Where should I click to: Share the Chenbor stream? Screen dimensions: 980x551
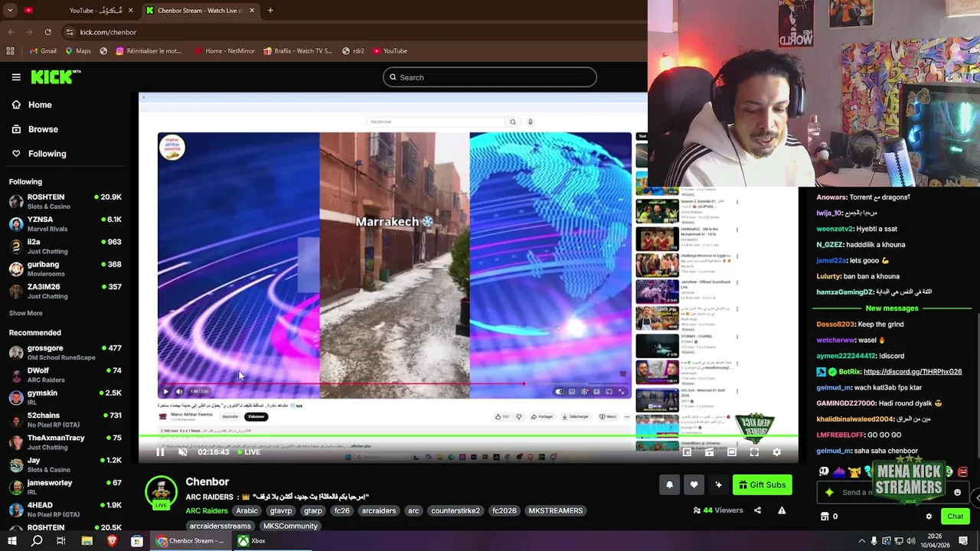[x=757, y=510]
